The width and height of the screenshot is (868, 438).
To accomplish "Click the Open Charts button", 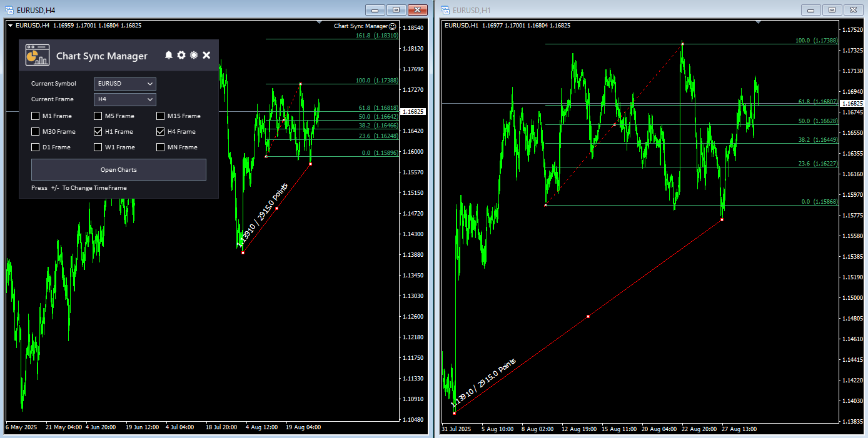I will tap(119, 169).
